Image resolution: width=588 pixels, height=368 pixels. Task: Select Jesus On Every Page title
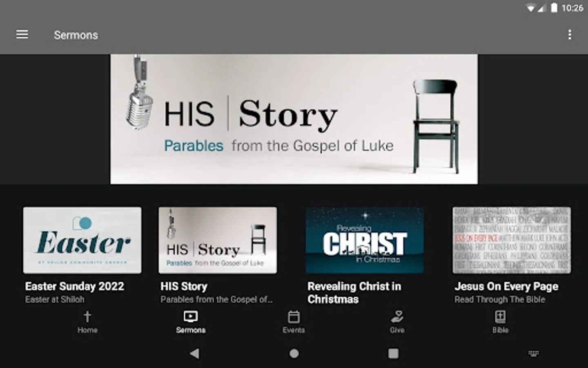(506, 286)
